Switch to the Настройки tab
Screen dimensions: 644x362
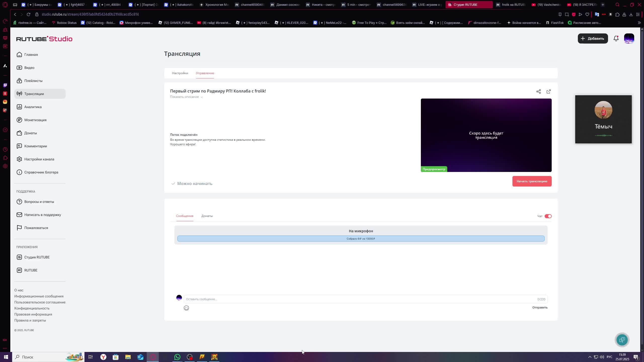[180, 73]
